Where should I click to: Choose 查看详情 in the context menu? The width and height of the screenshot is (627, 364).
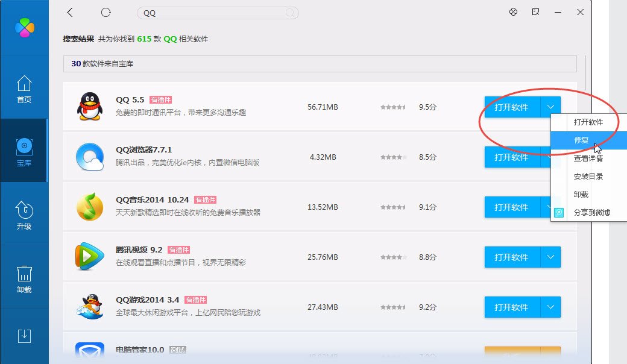(588, 158)
